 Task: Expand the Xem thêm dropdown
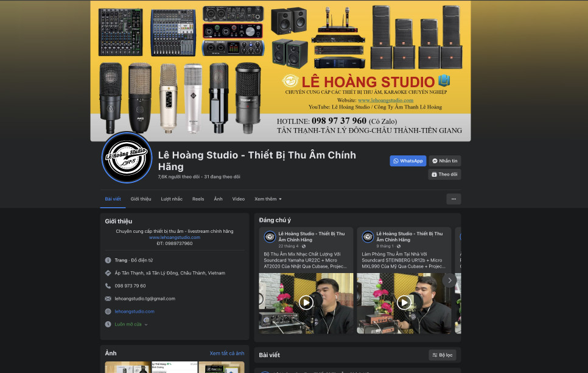pyautogui.click(x=268, y=199)
